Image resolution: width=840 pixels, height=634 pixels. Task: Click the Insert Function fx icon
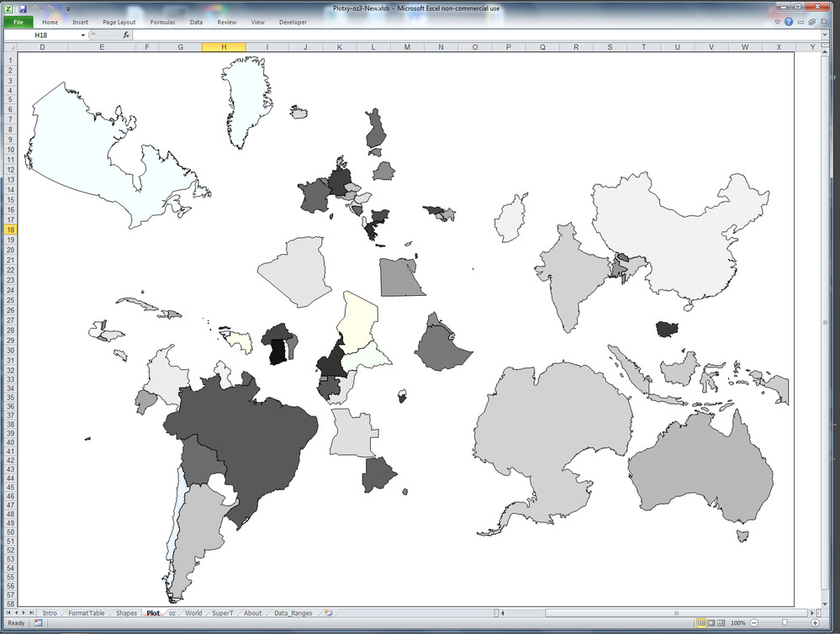(126, 35)
